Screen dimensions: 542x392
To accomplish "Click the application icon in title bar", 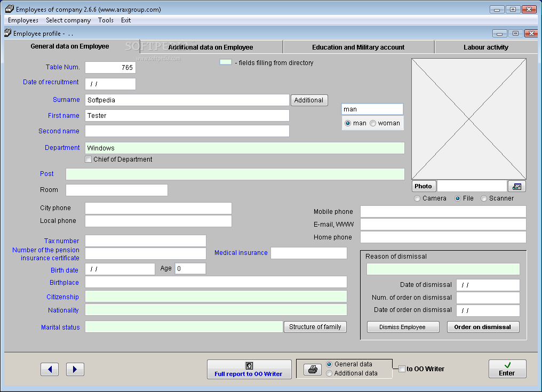I will (x=9, y=10).
